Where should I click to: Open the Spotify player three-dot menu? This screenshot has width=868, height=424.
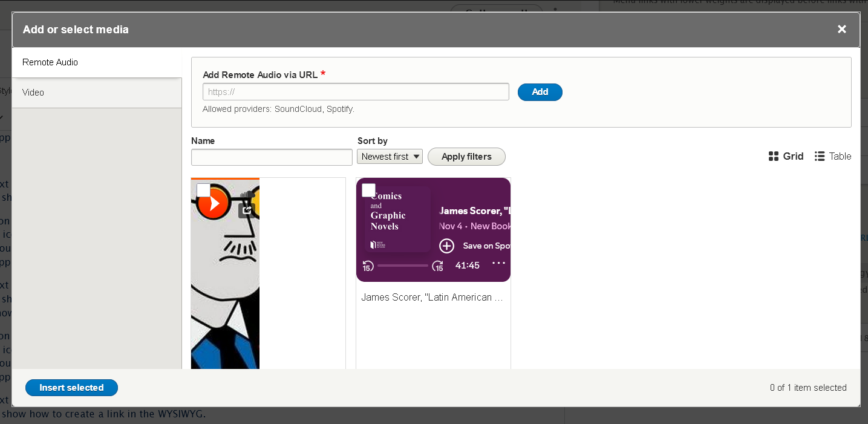(498, 263)
